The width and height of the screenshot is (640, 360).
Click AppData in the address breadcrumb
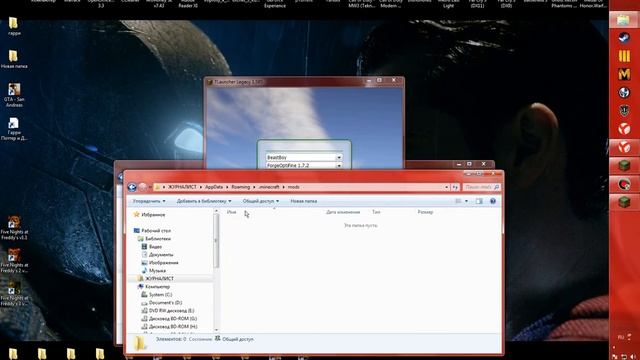click(x=214, y=187)
